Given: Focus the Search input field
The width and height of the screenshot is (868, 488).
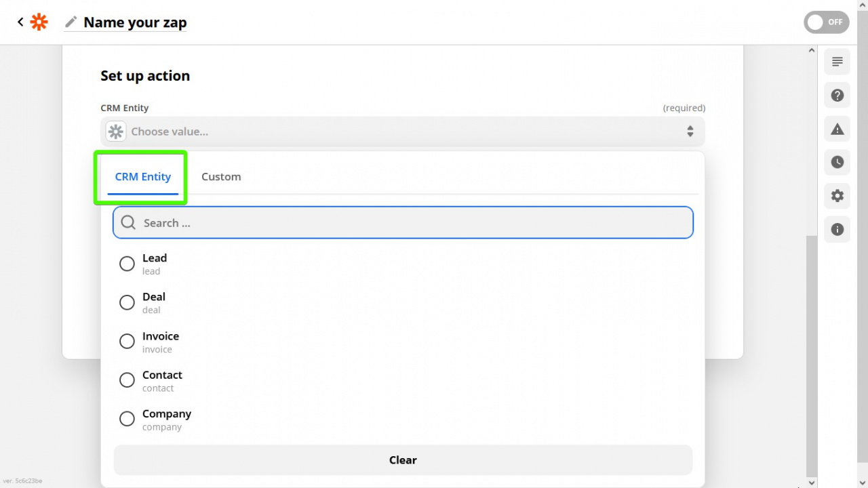Looking at the screenshot, I should pyautogui.click(x=403, y=223).
